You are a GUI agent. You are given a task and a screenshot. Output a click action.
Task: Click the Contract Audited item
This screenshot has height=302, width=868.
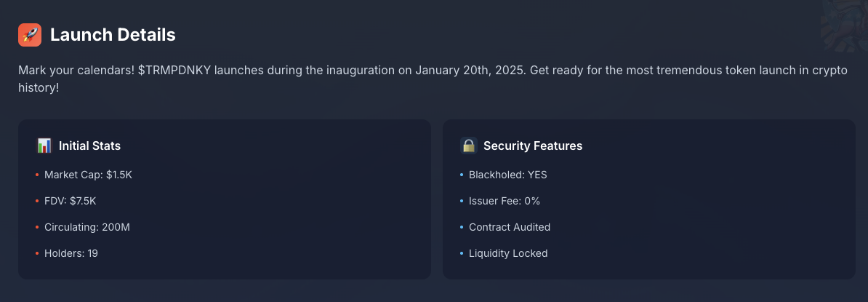510,227
